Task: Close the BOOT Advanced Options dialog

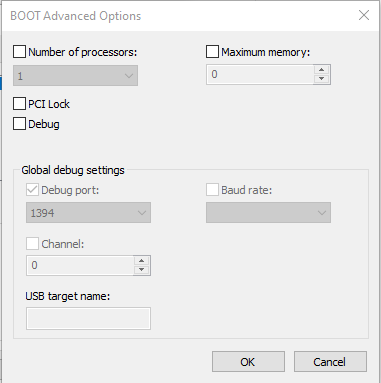Action: point(364,15)
